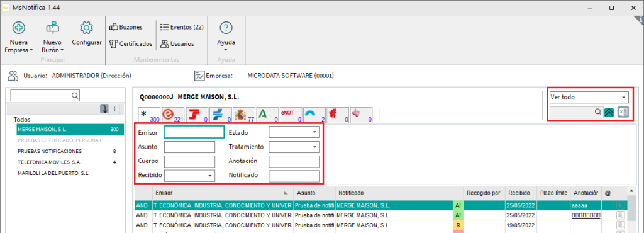Click the Anotación filter field
644x233 pixels.
point(294,161)
